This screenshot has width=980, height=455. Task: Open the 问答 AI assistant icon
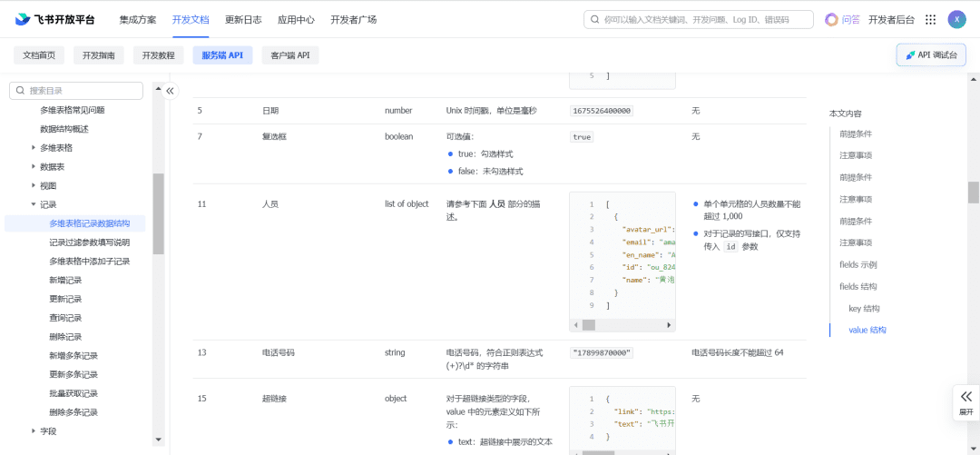coord(831,19)
